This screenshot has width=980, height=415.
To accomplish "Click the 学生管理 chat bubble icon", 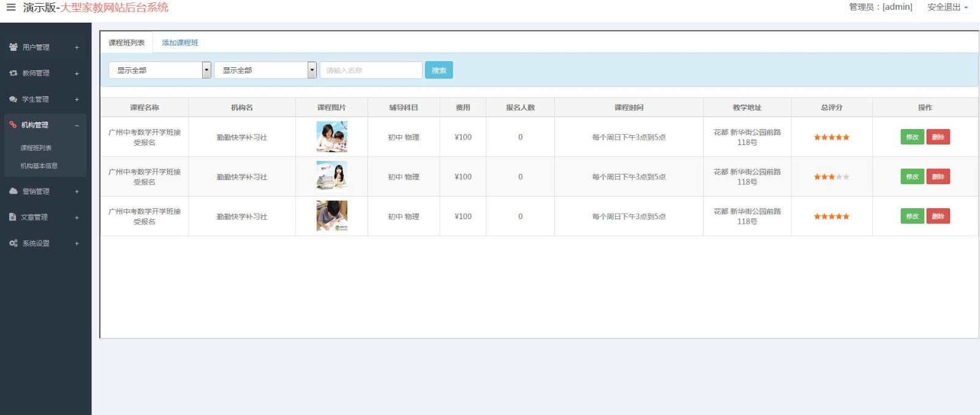I will (13, 99).
